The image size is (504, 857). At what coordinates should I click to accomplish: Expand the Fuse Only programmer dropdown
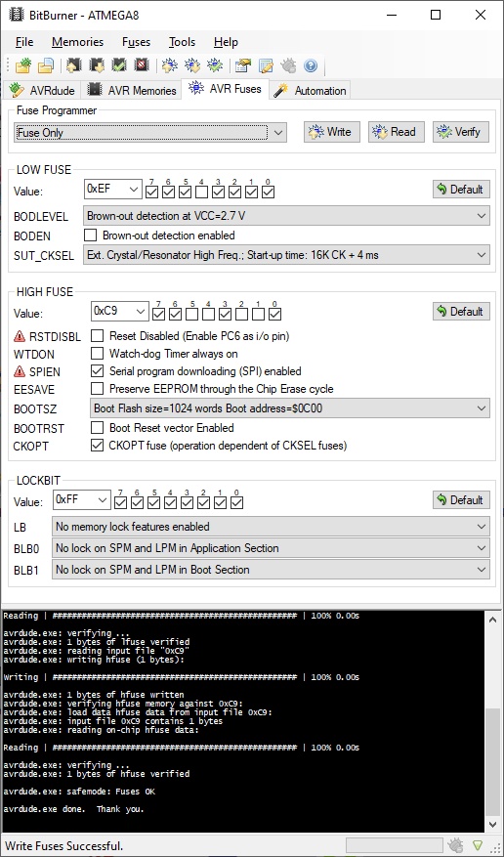[150, 132]
